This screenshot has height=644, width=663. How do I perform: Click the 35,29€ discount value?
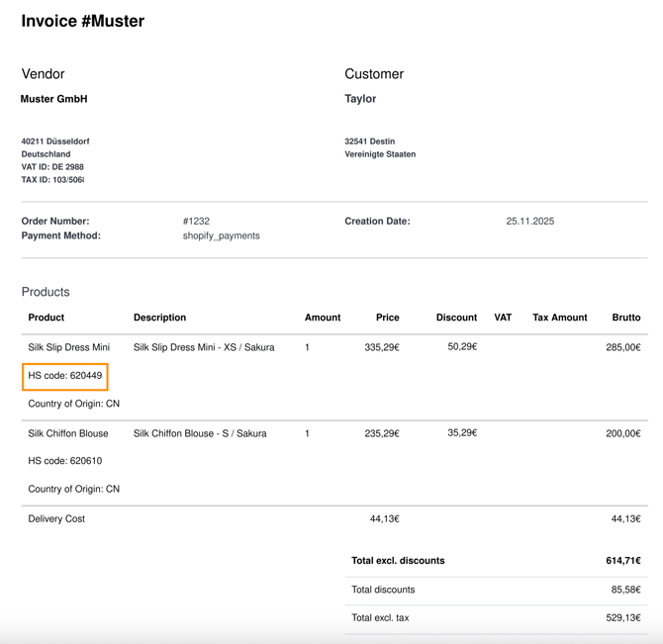click(x=461, y=433)
